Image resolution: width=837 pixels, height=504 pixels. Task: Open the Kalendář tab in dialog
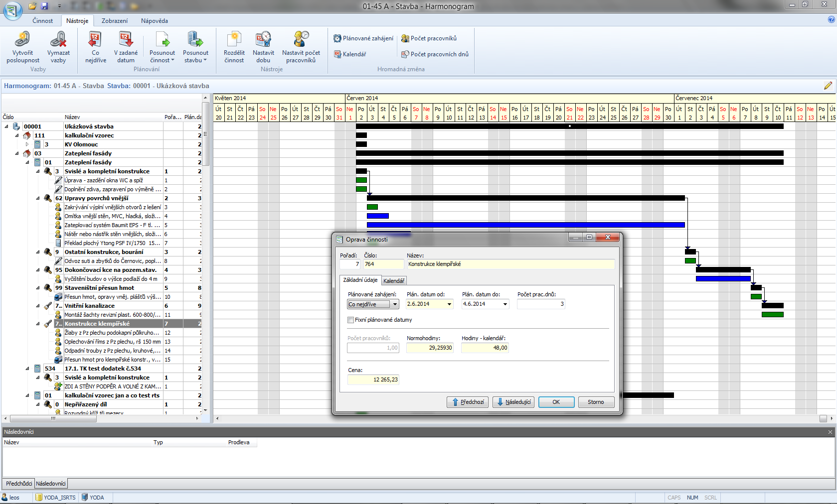(x=394, y=281)
